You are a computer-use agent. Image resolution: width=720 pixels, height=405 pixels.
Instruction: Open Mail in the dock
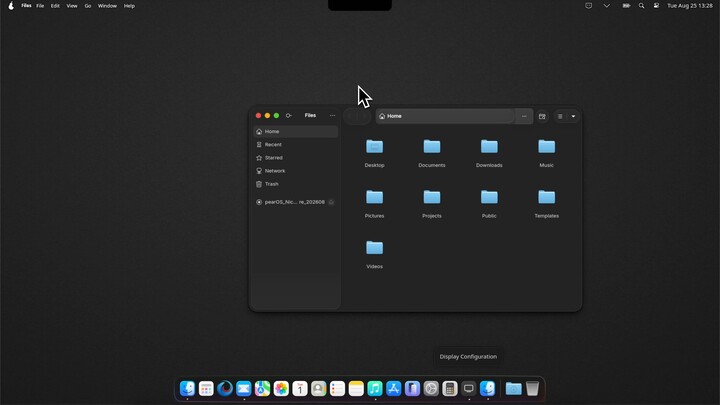tap(244, 388)
